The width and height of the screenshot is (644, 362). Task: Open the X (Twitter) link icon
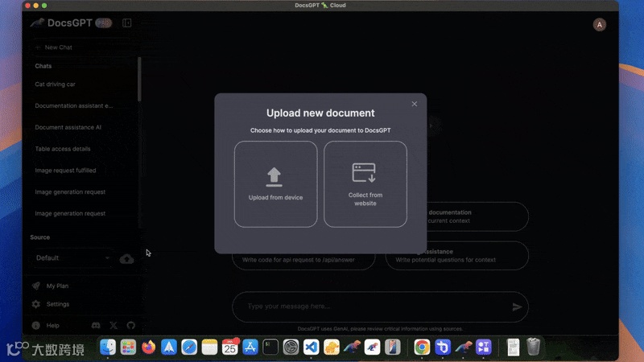[x=114, y=326]
